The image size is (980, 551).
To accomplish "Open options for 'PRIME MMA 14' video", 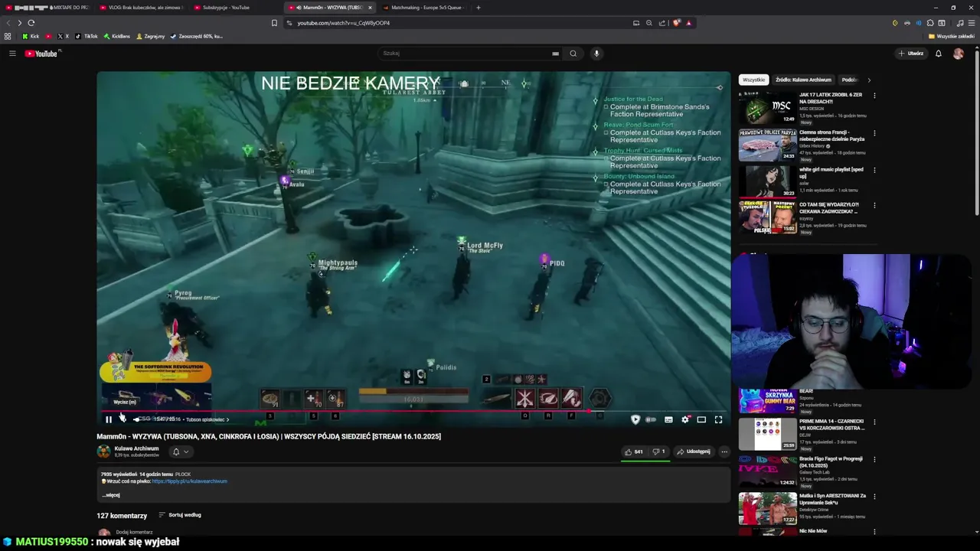I will pyautogui.click(x=874, y=422).
